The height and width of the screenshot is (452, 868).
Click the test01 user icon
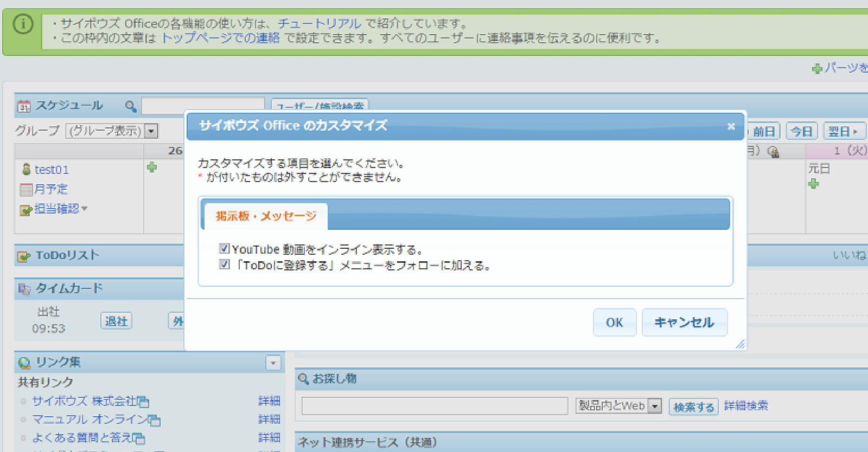point(26,169)
